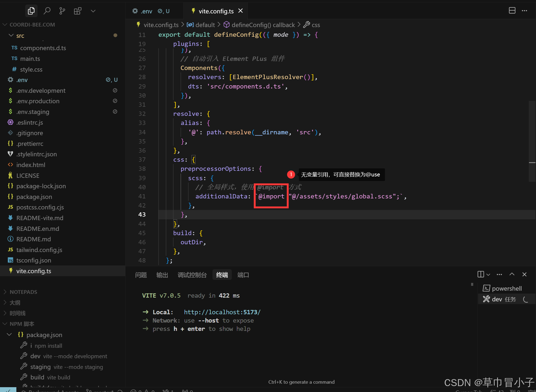
Task: Open index.html file
Action: tap(63, 165)
